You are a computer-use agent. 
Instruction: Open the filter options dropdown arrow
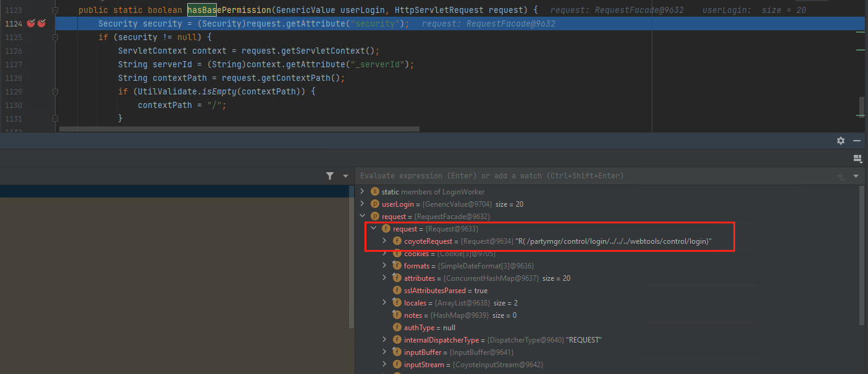(x=345, y=177)
